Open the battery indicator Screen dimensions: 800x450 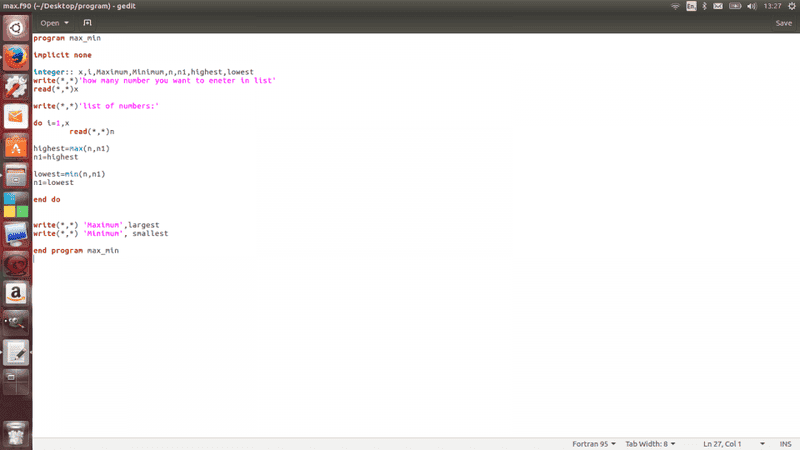(735, 6)
